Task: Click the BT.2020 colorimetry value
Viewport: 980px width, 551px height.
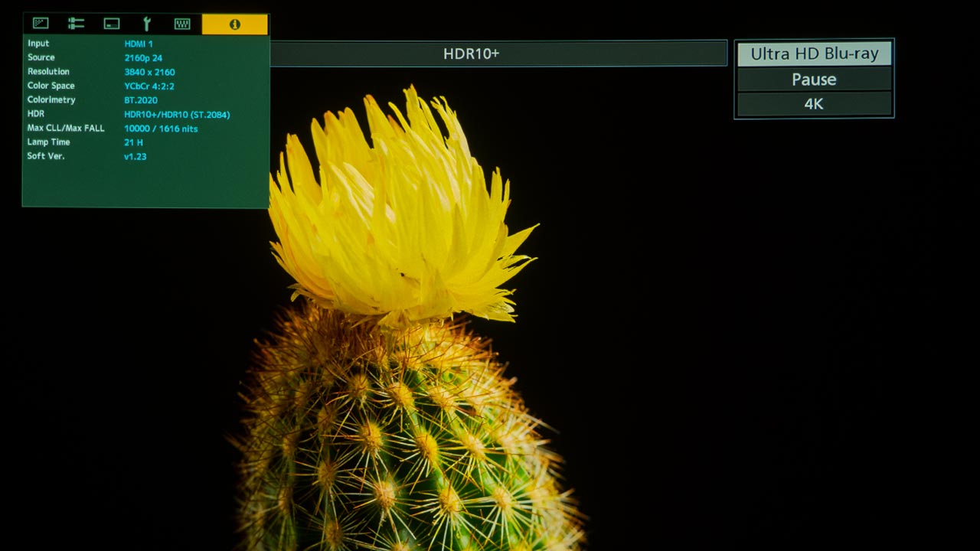Action: (x=141, y=100)
